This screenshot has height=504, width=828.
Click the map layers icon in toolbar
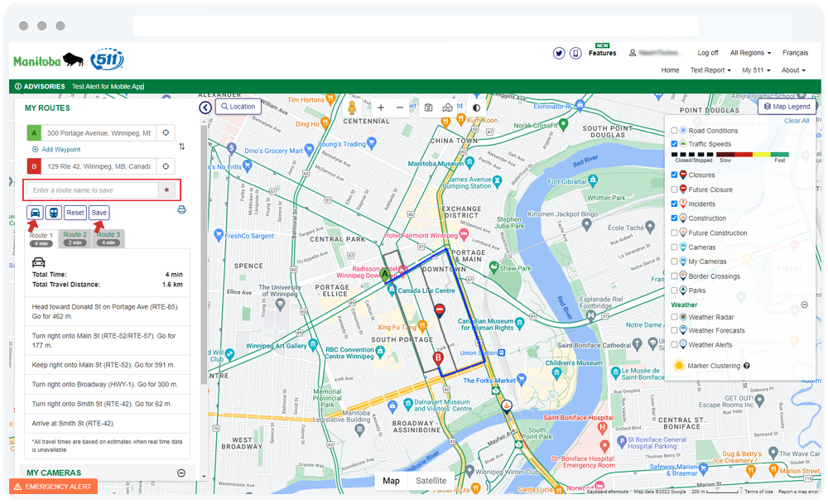pyautogui.click(x=447, y=108)
